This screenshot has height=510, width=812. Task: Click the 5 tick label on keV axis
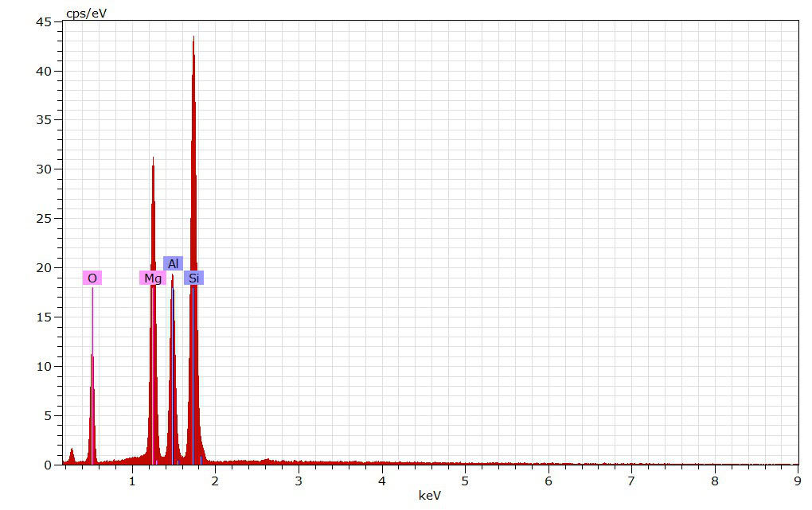click(x=465, y=481)
